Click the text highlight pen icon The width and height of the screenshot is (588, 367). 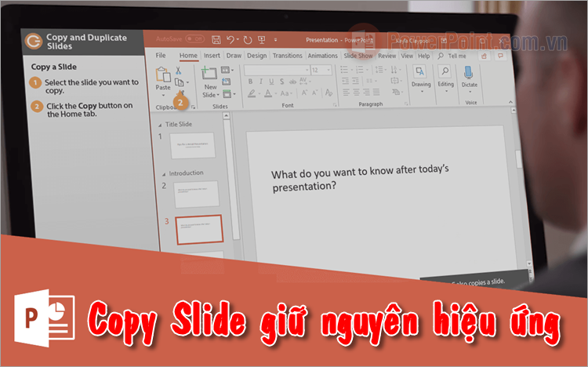click(252, 93)
